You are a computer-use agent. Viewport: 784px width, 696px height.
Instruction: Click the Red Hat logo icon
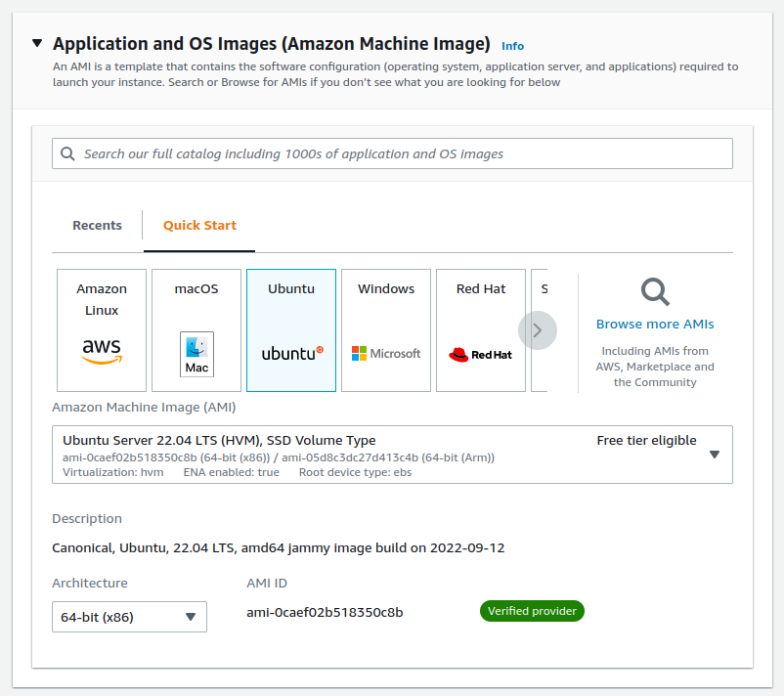click(x=481, y=355)
